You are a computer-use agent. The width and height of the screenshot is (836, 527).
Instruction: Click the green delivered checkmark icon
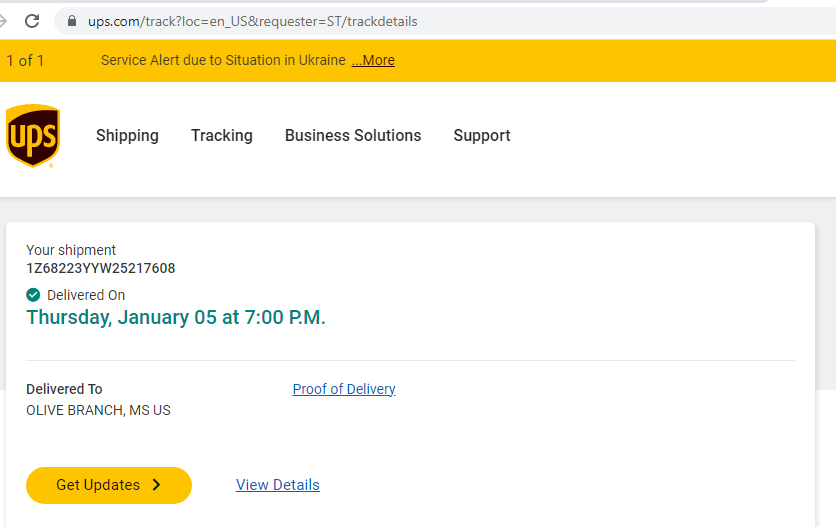(x=33, y=295)
